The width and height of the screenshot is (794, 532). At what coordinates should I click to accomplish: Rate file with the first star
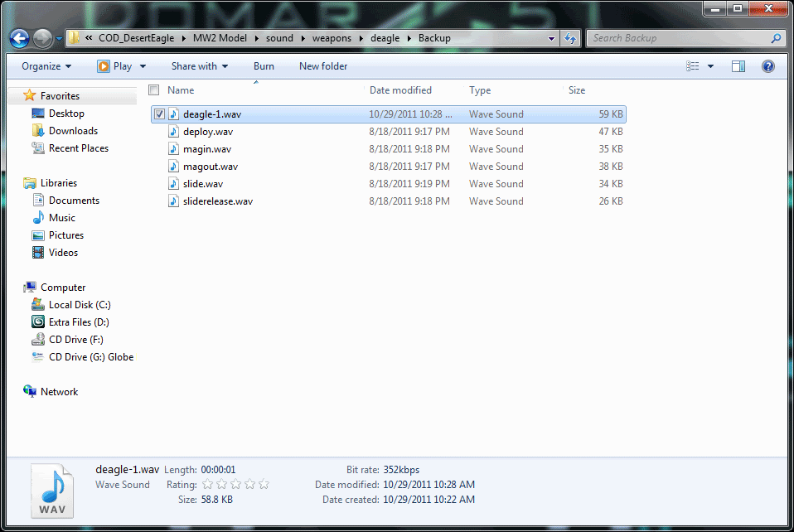coord(207,485)
